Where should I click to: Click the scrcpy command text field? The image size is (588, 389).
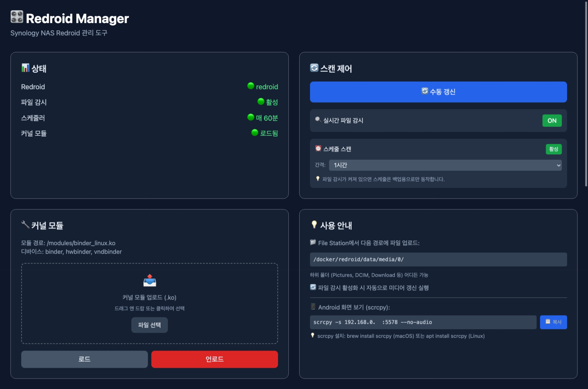click(x=423, y=322)
